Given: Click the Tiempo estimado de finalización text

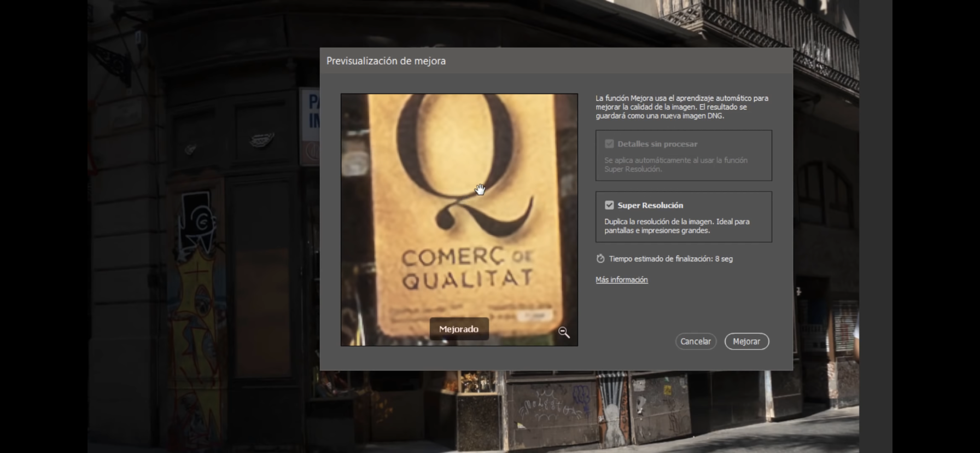Looking at the screenshot, I should coord(670,259).
